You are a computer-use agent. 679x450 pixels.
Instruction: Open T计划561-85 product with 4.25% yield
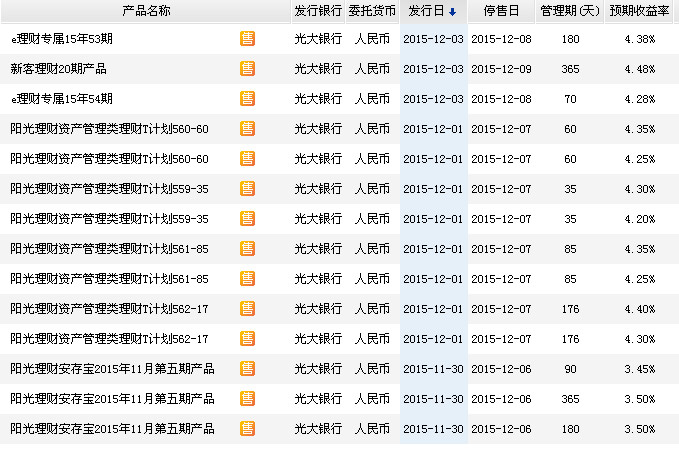pyautogui.click(x=110, y=279)
